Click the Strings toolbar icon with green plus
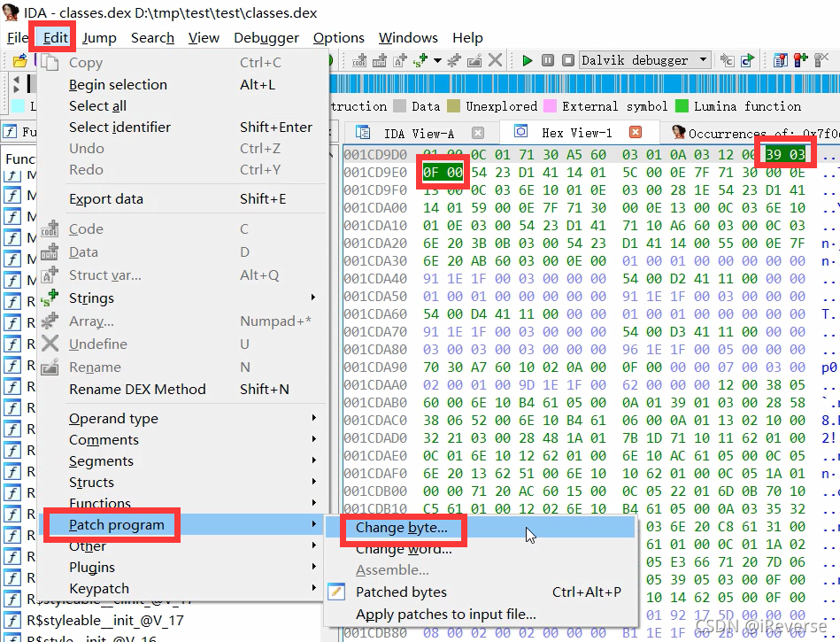 pyautogui.click(x=420, y=60)
